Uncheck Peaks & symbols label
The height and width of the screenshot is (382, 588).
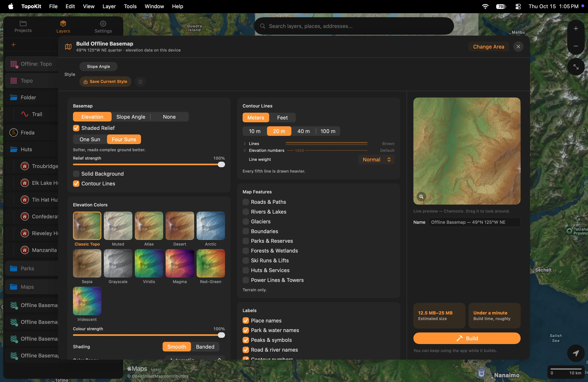click(246, 340)
